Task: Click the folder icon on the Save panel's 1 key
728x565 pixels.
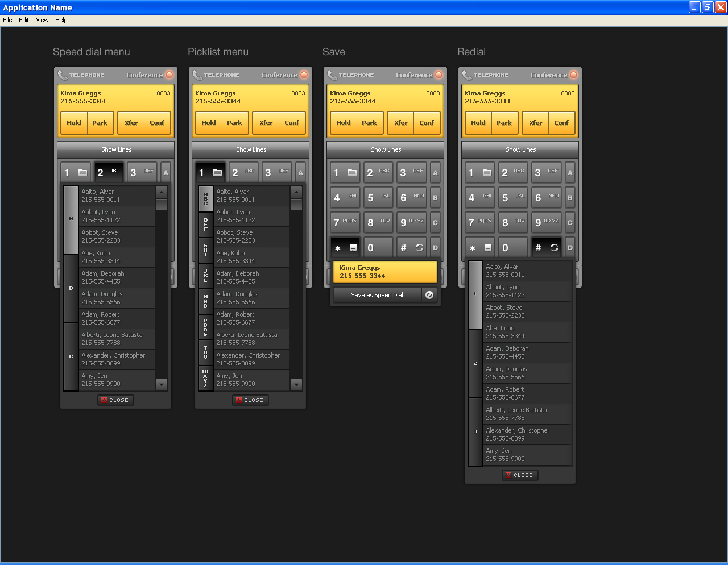Action: (x=352, y=172)
